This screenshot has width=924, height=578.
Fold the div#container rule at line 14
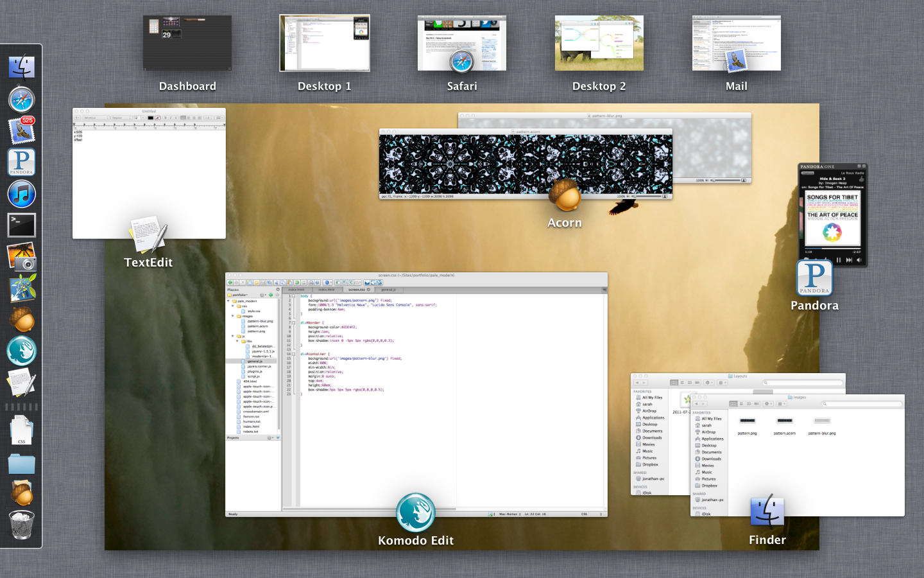coord(294,354)
